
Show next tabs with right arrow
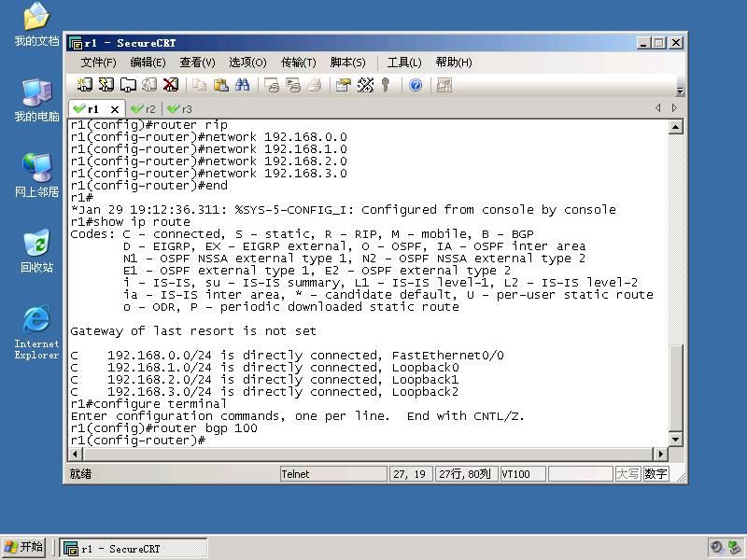coord(674,108)
